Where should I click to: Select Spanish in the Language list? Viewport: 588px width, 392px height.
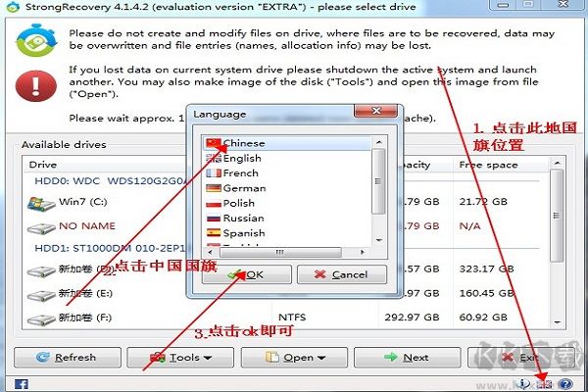click(286, 233)
